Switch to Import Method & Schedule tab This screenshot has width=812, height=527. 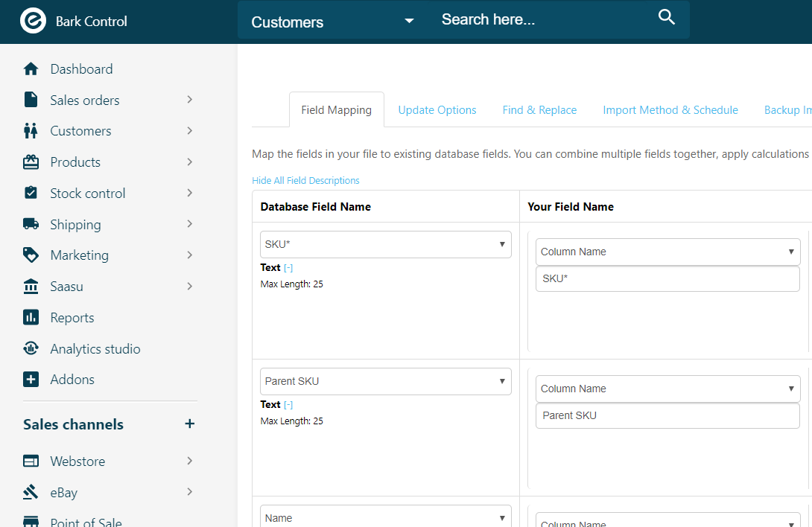[670, 109]
